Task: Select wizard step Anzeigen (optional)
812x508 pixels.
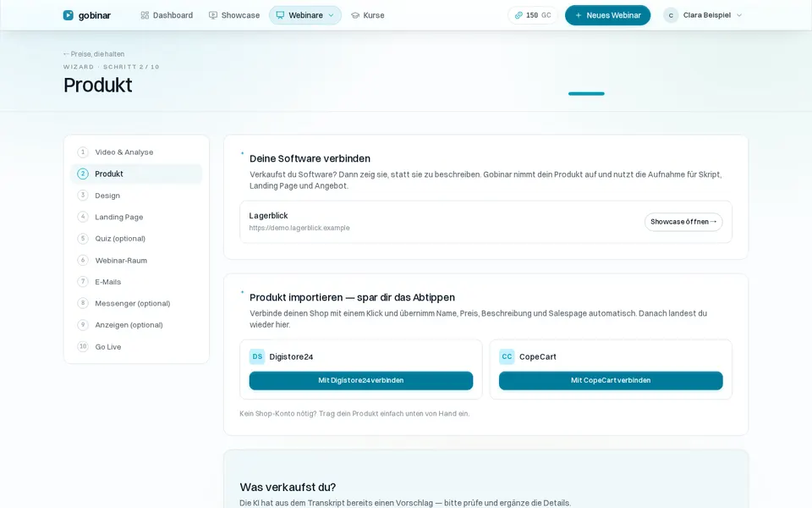Action: coord(136,325)
